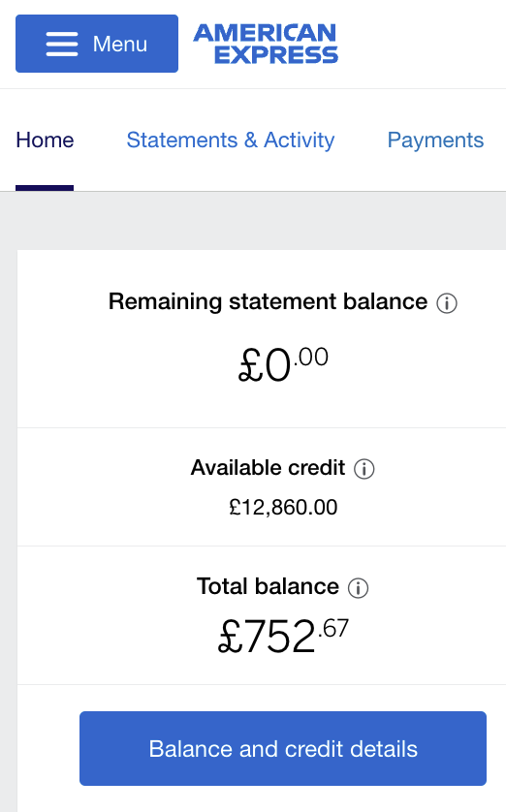Open Balance and credit details
The width and height of the screenshot is (506, 812).
pos(283,748)
